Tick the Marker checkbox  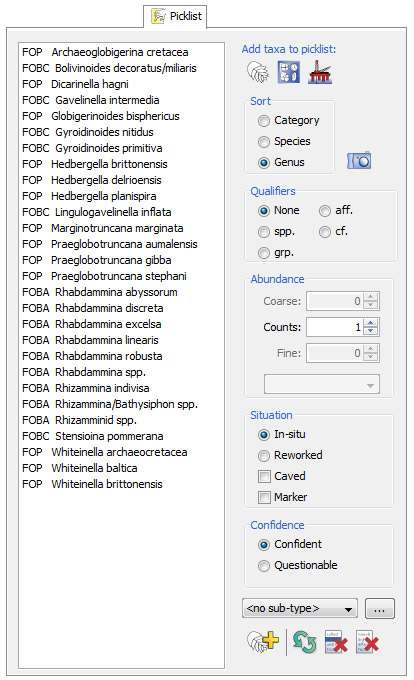pos(264,497)
